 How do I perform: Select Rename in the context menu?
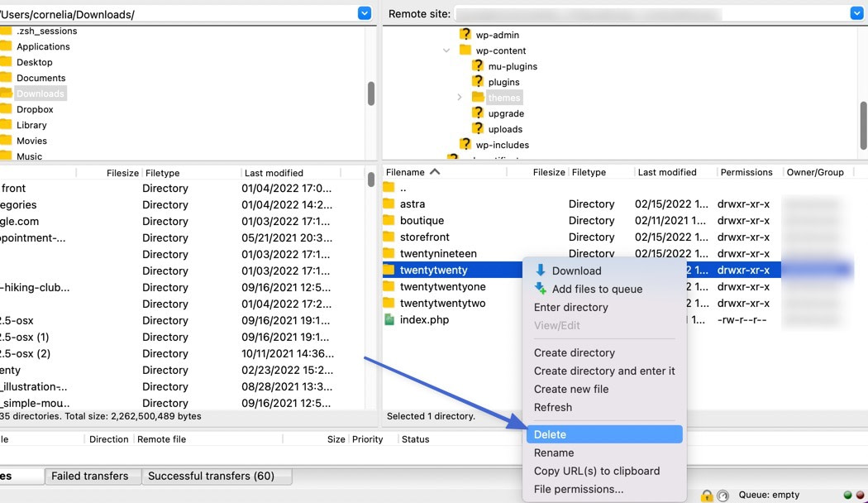click(554, 453)
